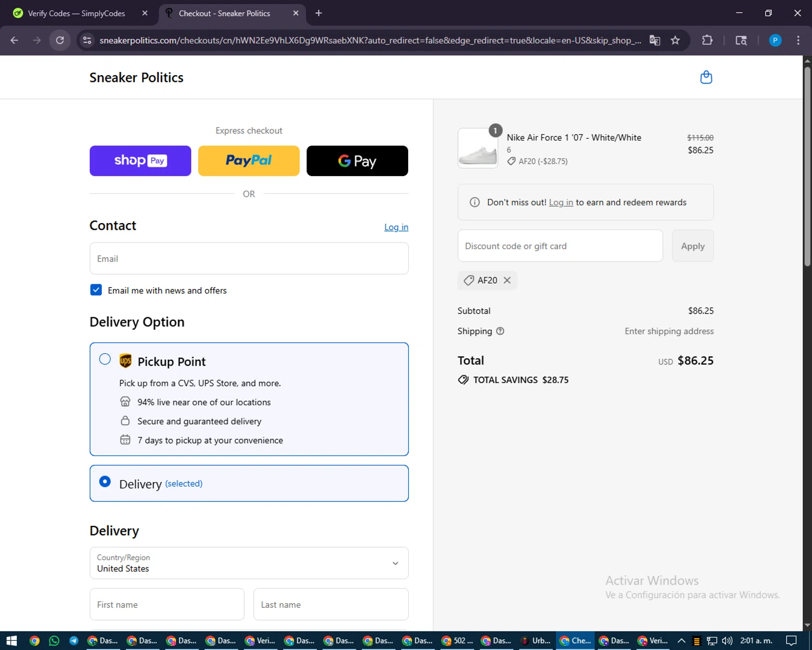Open a new browser tab
The height and width of the screenshot is (650, 812).
click(318, 13)
